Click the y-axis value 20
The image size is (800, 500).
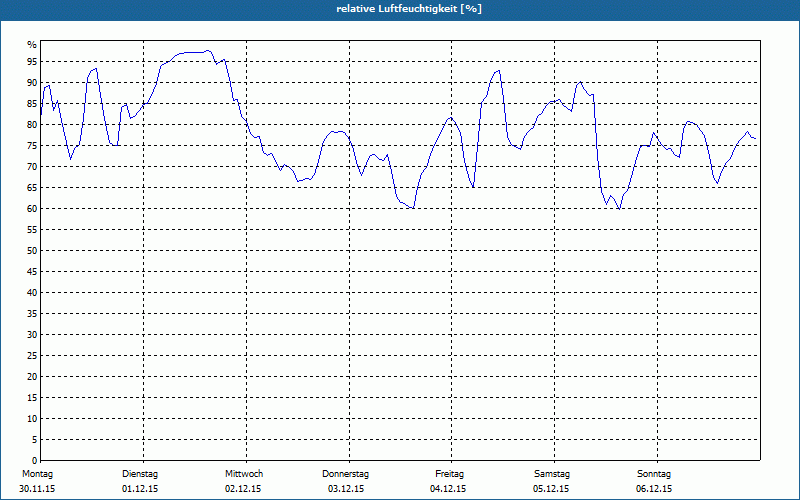tap(32, 377)
